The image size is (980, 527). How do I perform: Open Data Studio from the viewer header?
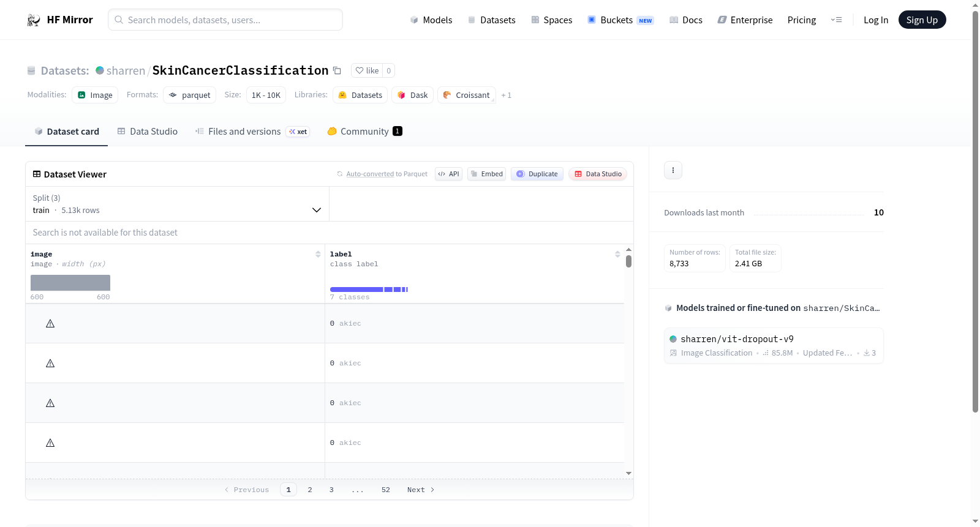coord(598,174)
